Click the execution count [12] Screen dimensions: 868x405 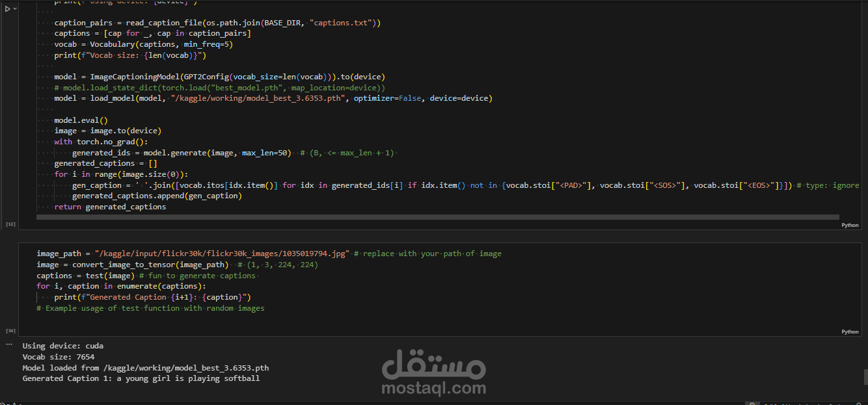pyautogui.click(x=10, y=224)
